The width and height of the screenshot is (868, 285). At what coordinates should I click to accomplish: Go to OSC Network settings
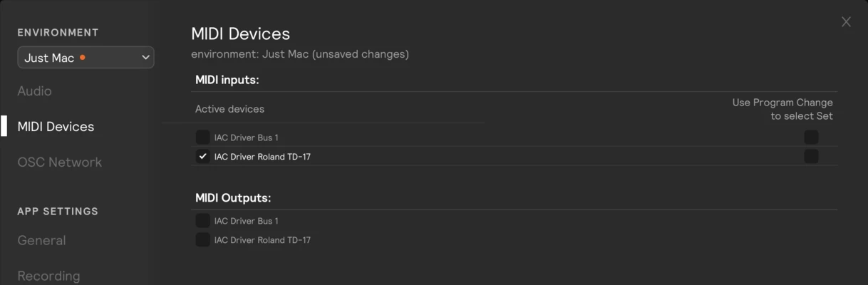click(59, 162)
